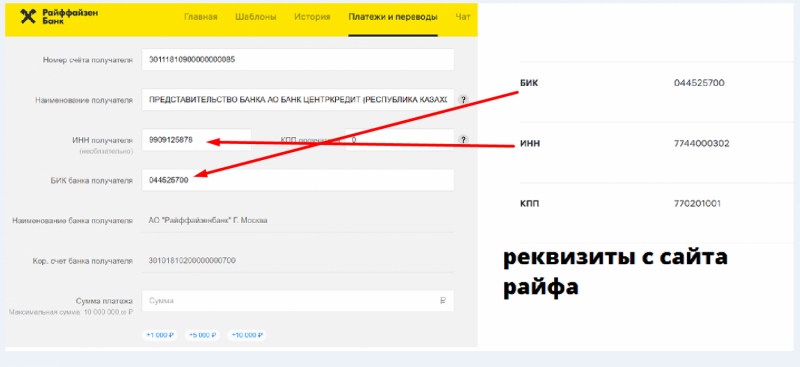This screenshot has width=800, height=367.
Task: Click the Сумма платежа input field
Action: pos(298,301)
